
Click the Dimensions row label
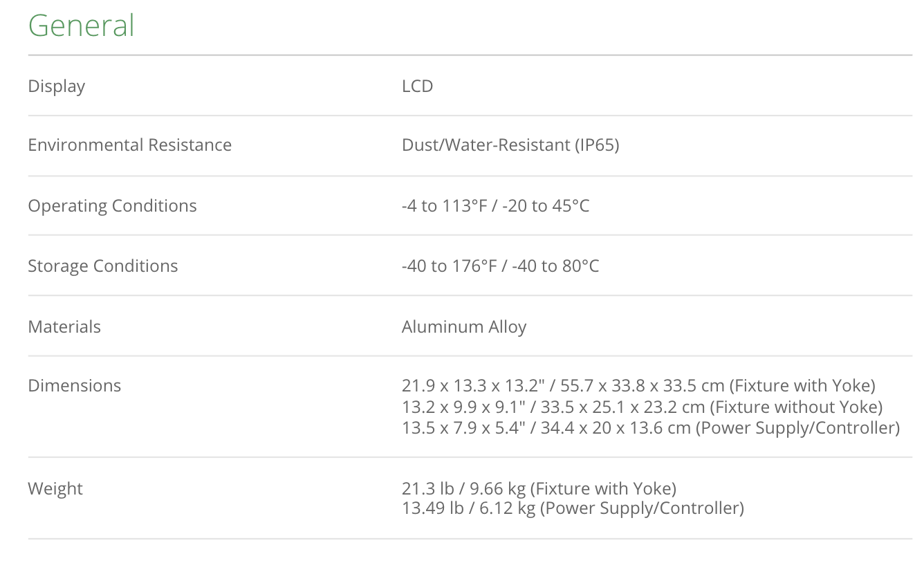click(74, 386)
